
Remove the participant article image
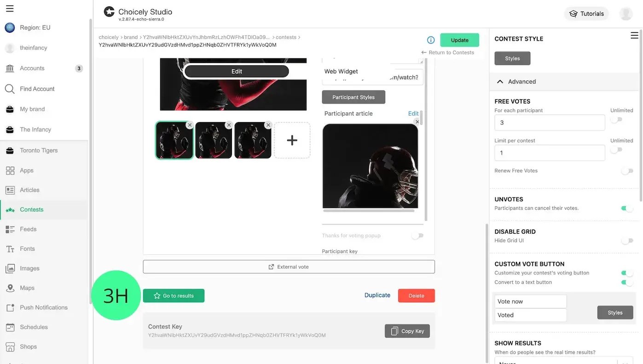pyautogui.click(x=417, y=122)
